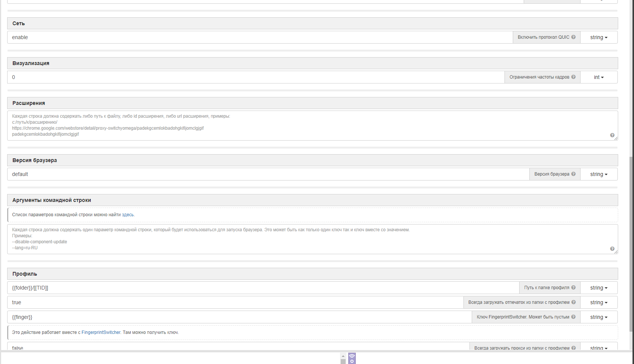Click the frame rate limit input containing 0
634x364 pixels.
[256, 77]
